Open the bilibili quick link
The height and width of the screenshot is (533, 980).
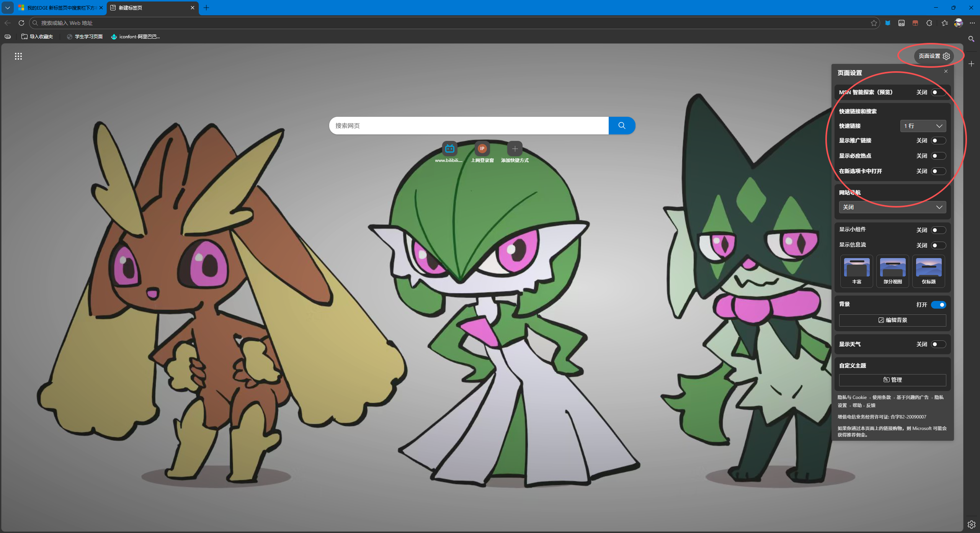point(449,152)
